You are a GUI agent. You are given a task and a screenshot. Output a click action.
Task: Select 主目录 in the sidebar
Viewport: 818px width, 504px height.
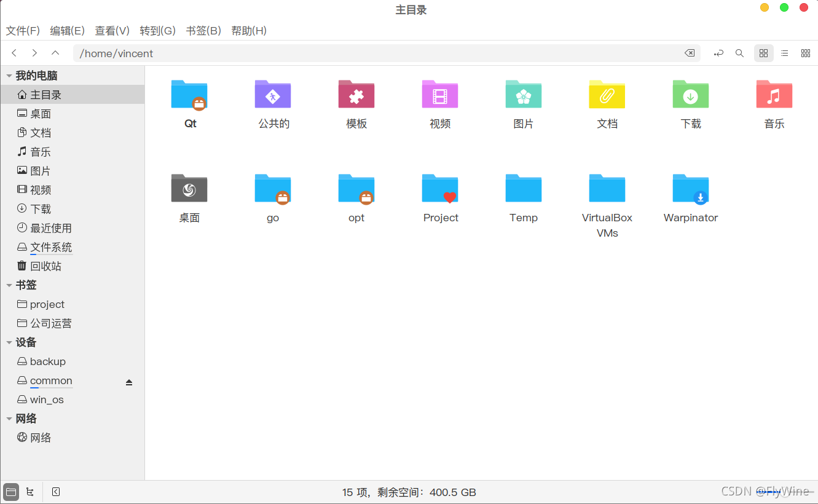tap(73, 95)
